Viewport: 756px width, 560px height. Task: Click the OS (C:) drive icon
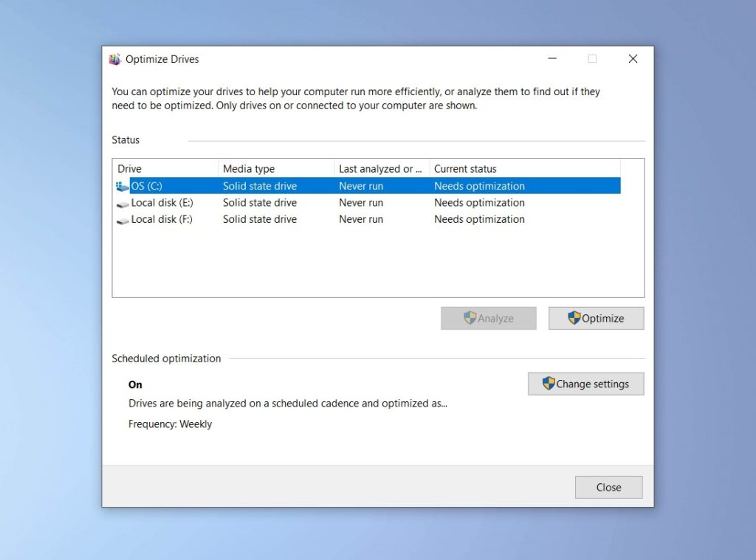point(123,186)
